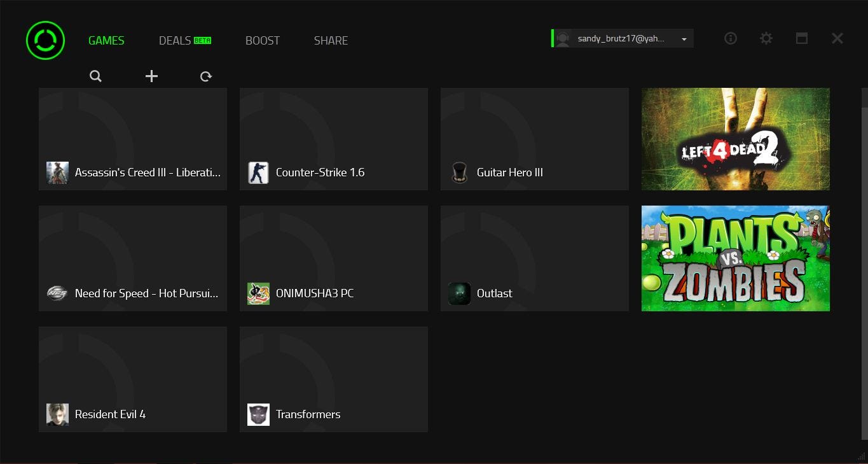Switch to the BOOST tab
Screen dimensions: 868x464
[x=263, y=40]
